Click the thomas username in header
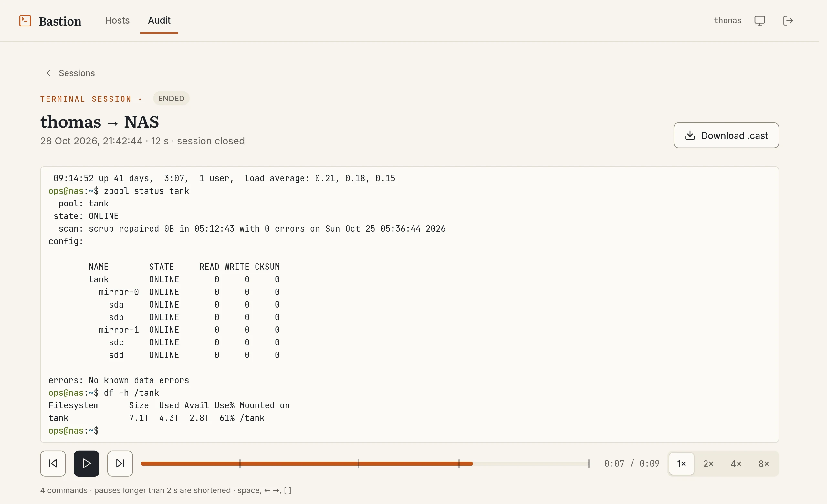This screenshot has height=504, width=827. pos(727,20)
